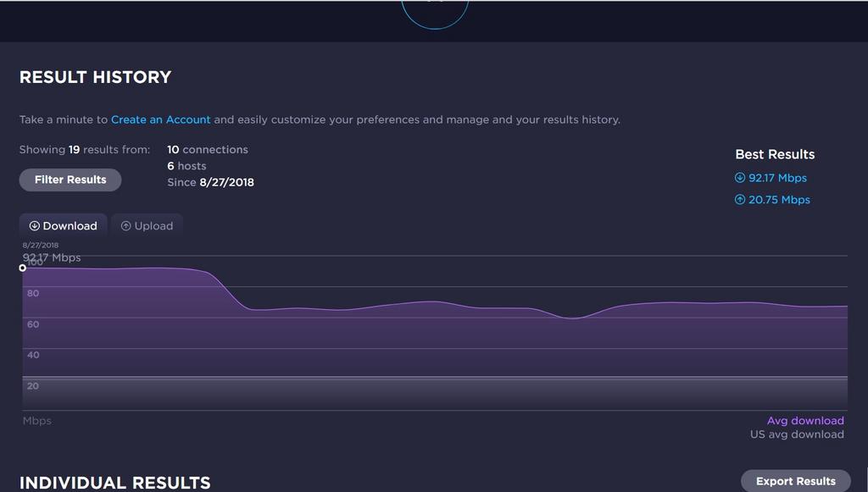Click the 'Since 8/27/2018' text
This screenshot has width=868, height=492.
point(210,182)
